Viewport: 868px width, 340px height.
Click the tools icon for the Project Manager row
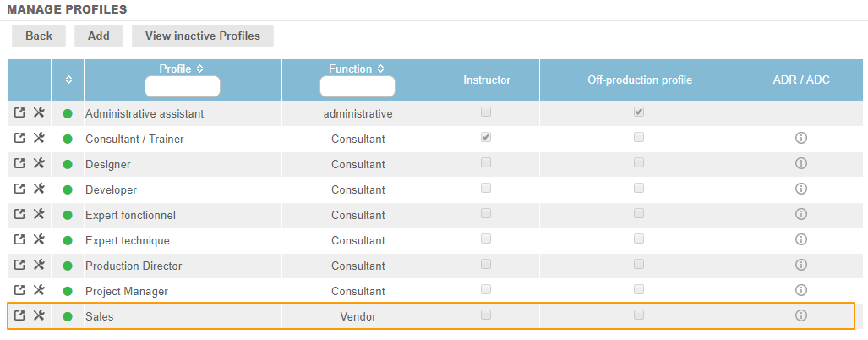[x=38, y=290]
